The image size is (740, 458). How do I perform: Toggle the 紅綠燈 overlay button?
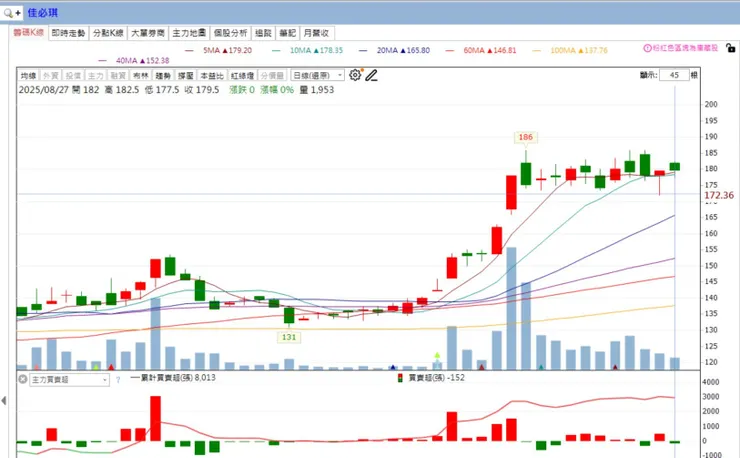pyautogui.click(x=242, y=76)
